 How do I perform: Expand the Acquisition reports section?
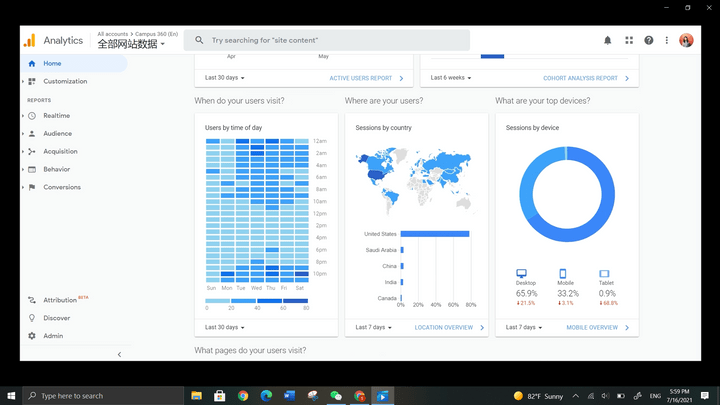coord(60,151)
